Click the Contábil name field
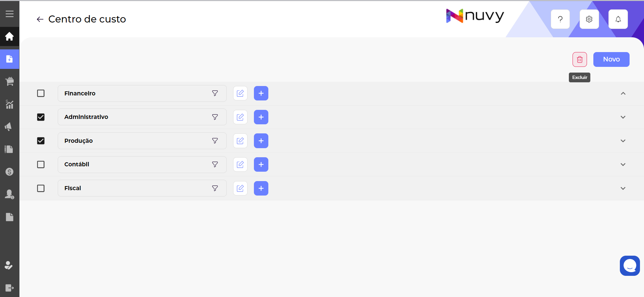This screenshot has width=644, height=297. click(134, 164)
